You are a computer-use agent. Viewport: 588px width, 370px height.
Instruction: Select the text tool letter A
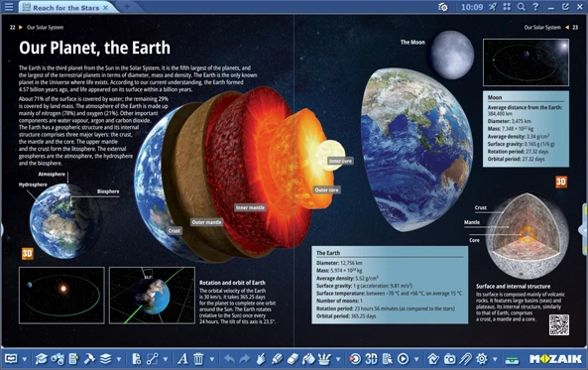[182, 359]
